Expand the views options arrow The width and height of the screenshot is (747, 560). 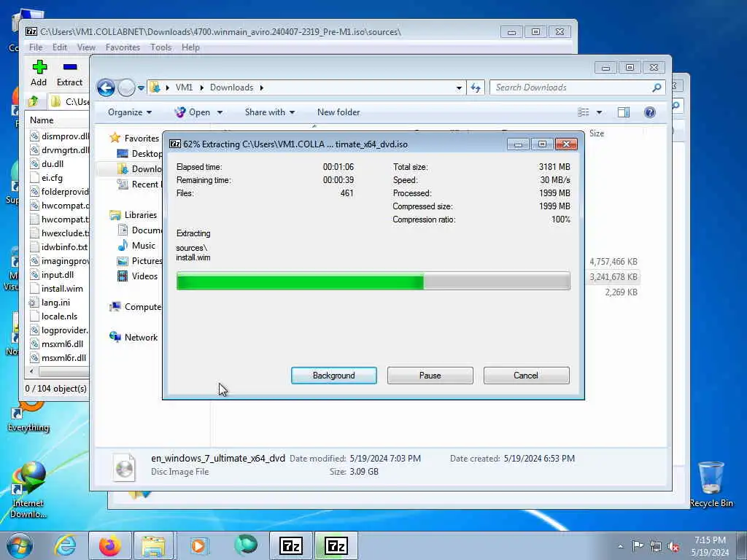600,112
